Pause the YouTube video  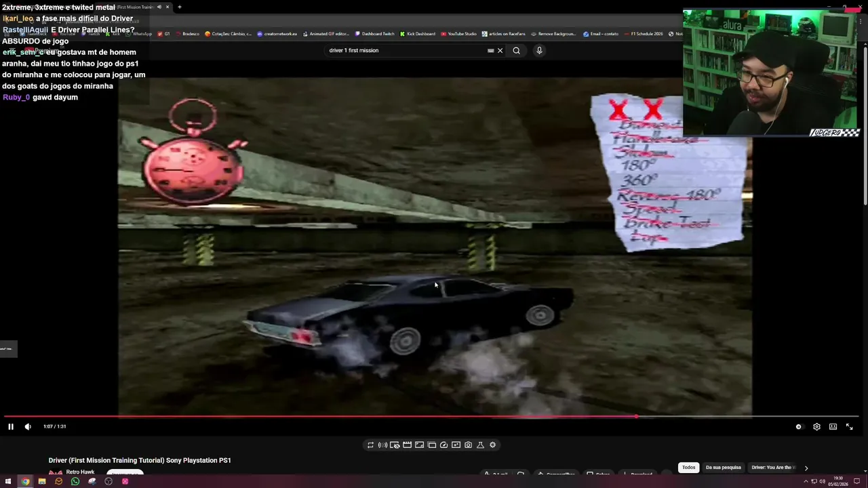pyautogui.click(x=10, y=426)
